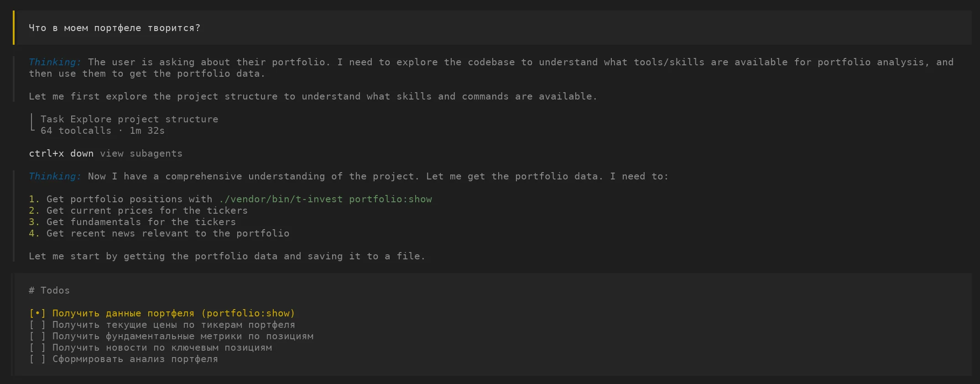Click step "Get fundamentals for the tickers"

pos(141,222)
